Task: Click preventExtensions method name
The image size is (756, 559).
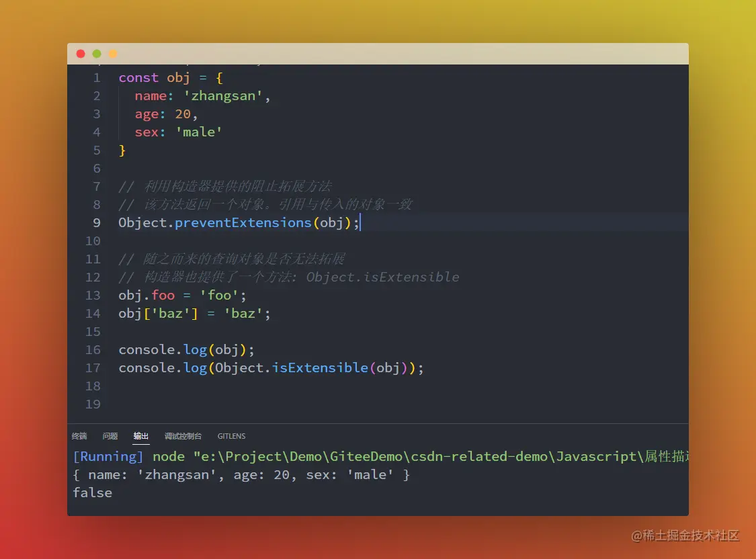Action: [243, 222]
